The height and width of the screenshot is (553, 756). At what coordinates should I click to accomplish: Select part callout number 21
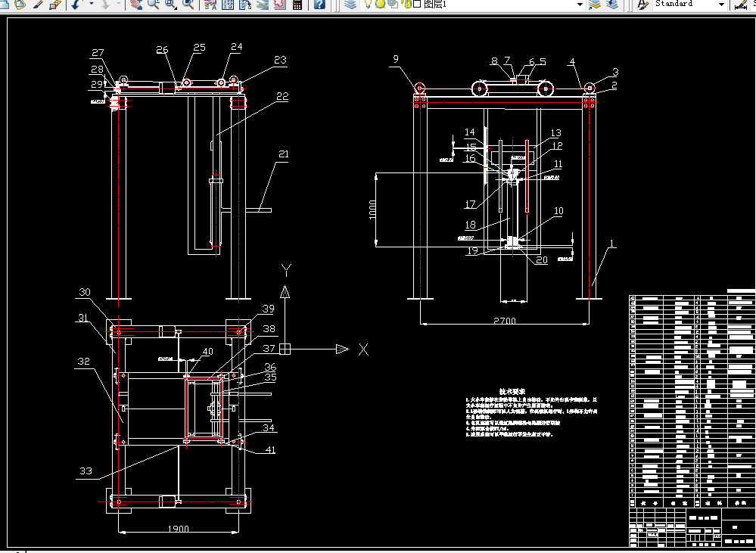(x=284, y=154)
